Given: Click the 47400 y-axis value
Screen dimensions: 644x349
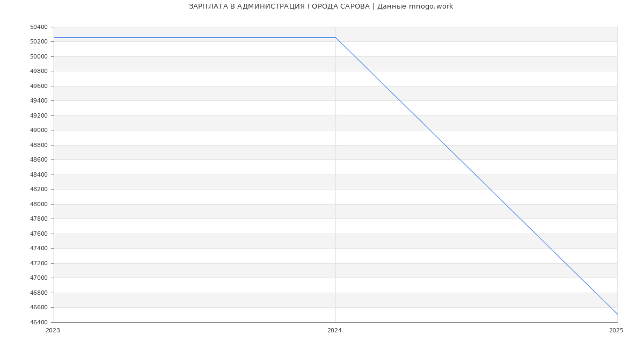Looking at the screenshot, I should [x=39, y=249].
